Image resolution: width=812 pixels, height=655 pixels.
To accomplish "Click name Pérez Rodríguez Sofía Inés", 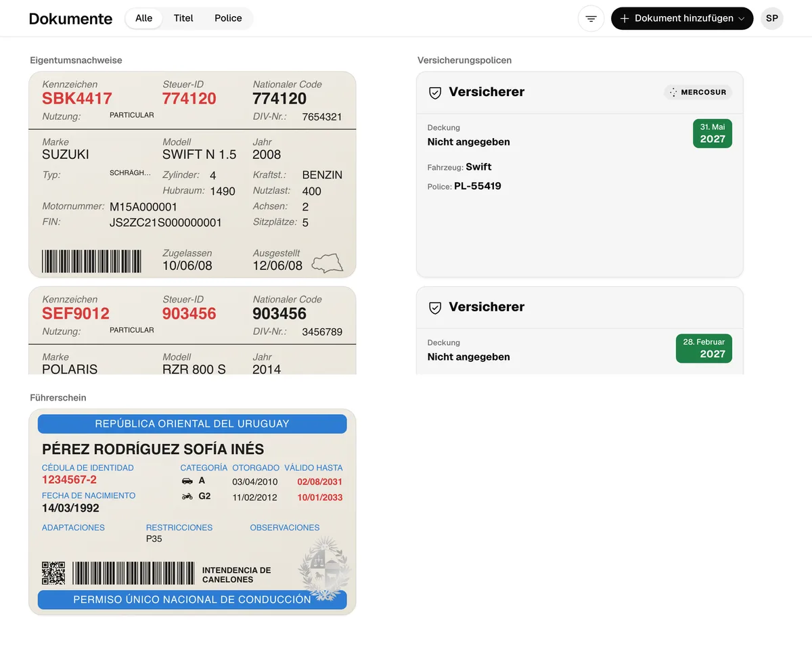I will coord(153,449).
